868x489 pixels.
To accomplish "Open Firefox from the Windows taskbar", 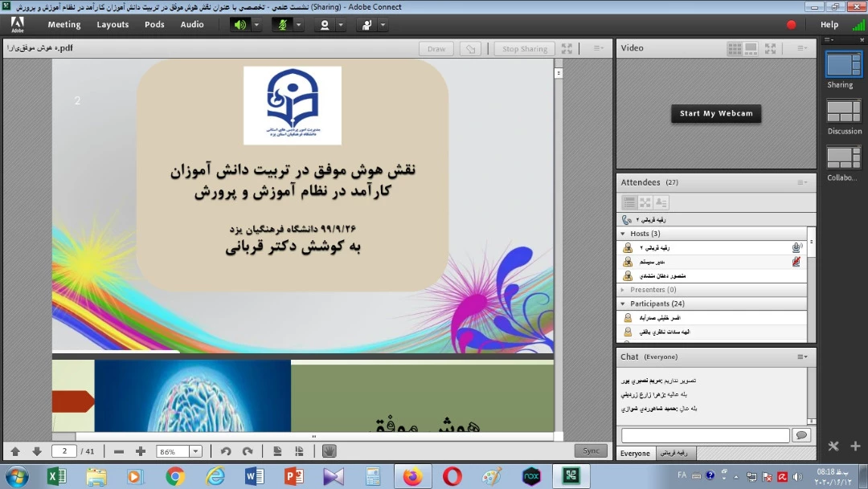I will (x=412, y=476).
